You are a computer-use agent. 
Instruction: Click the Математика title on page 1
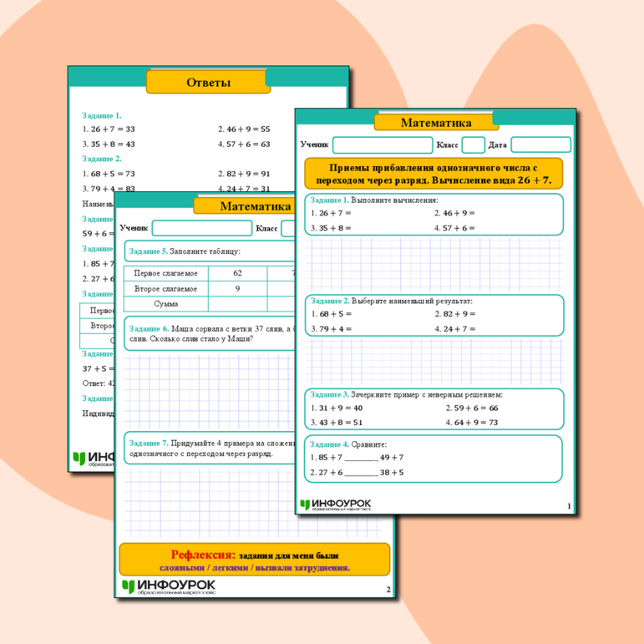435,123
